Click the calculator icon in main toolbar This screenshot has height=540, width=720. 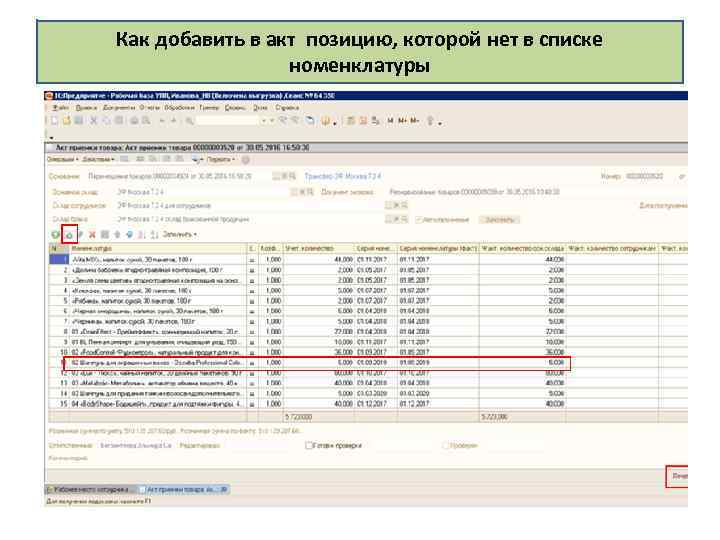(351, 121)
